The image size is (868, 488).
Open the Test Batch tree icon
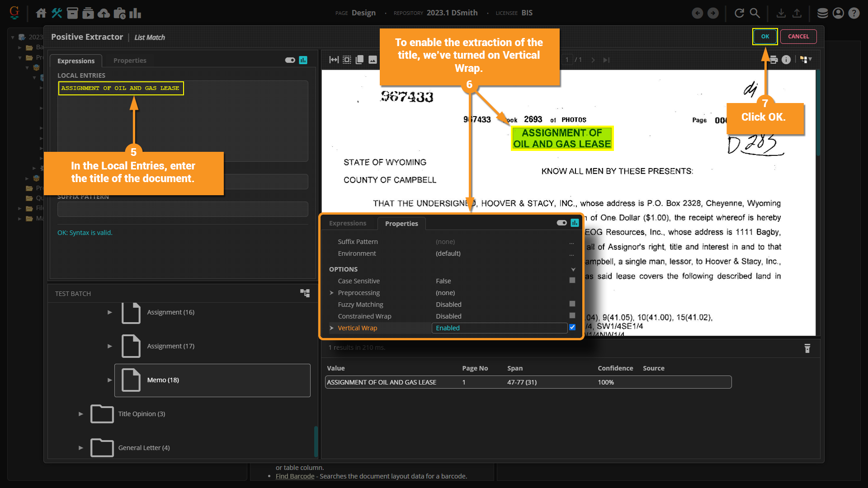tap(305, 293)
